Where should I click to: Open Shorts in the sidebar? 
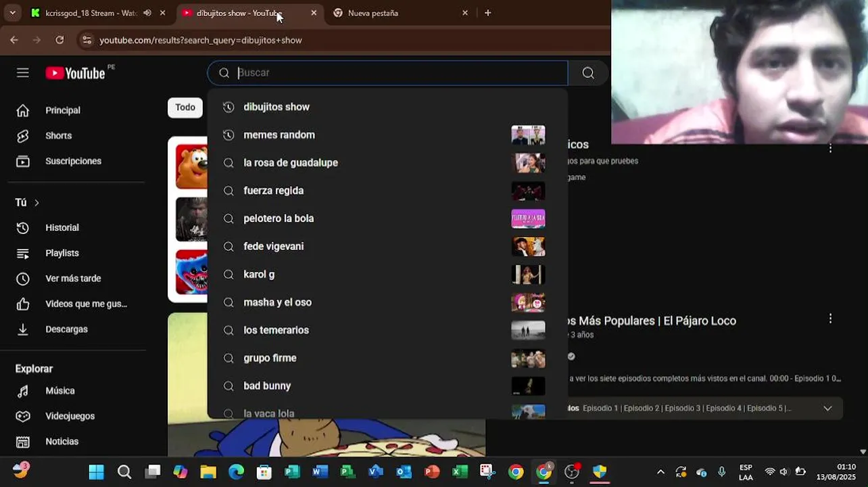(x=58, y=136)
